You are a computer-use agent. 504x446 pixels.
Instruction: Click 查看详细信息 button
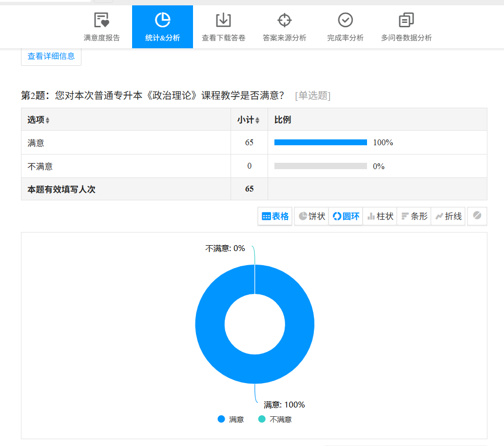51,56
